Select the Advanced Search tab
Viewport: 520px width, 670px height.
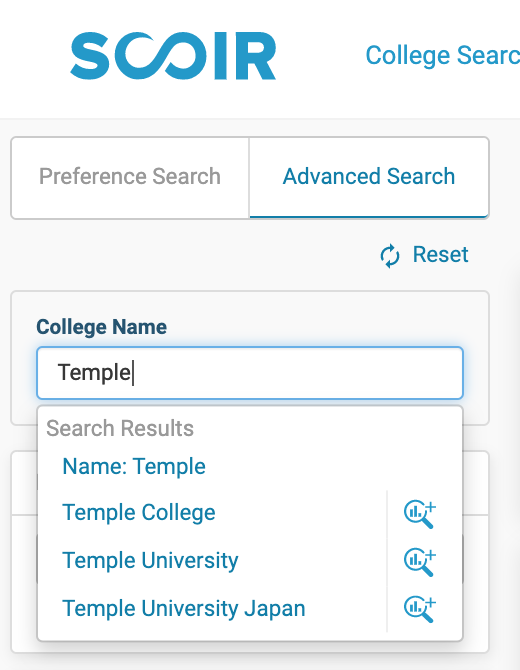(x=369, y=177)
